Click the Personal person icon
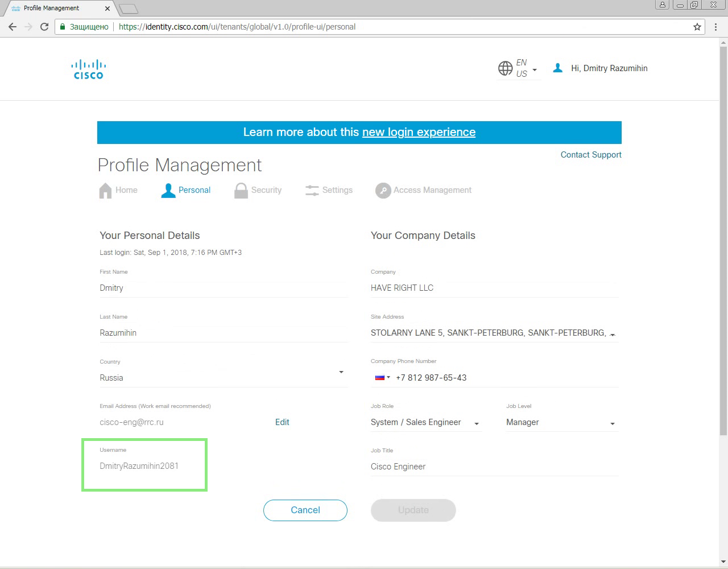 pos(168,191)
